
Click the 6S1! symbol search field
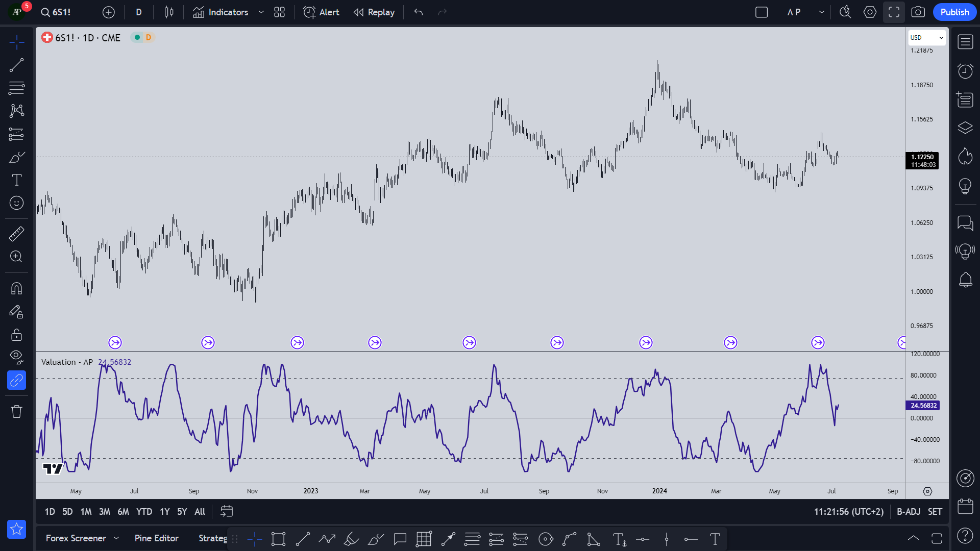(56, 12)
